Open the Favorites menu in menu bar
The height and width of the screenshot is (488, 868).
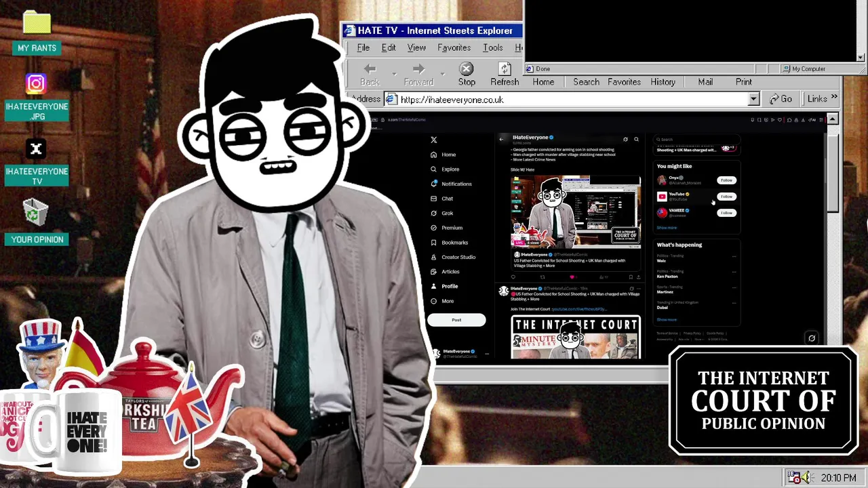point(454,47)
